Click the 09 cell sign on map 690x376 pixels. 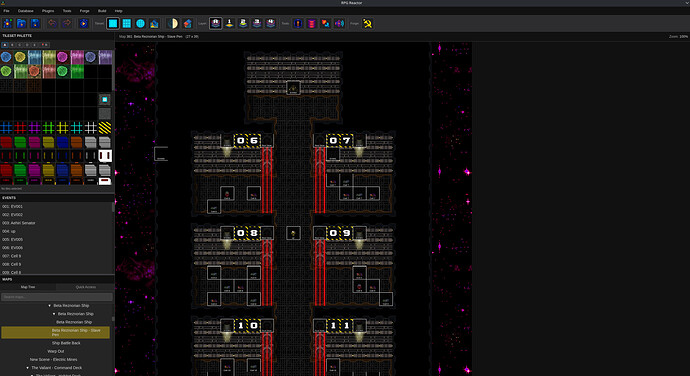[340, 233]
